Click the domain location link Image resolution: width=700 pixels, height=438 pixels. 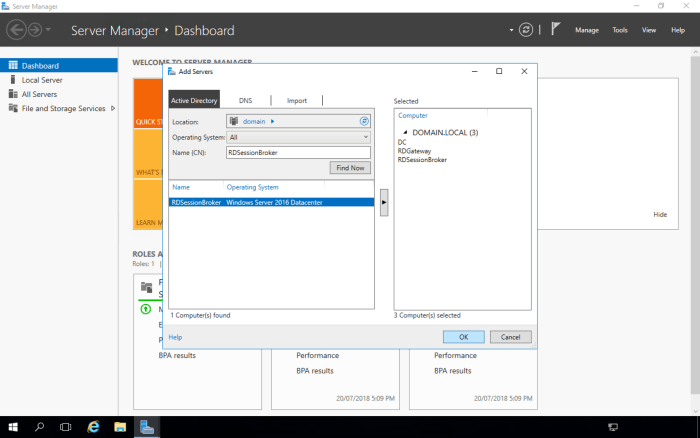point(254,121)
